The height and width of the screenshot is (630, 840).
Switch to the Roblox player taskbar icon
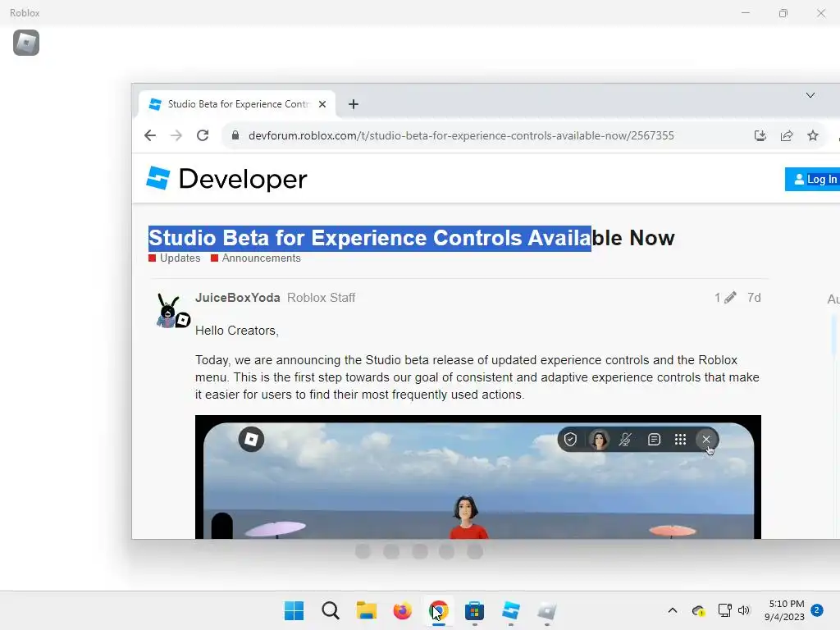click(x=546, y=610)
